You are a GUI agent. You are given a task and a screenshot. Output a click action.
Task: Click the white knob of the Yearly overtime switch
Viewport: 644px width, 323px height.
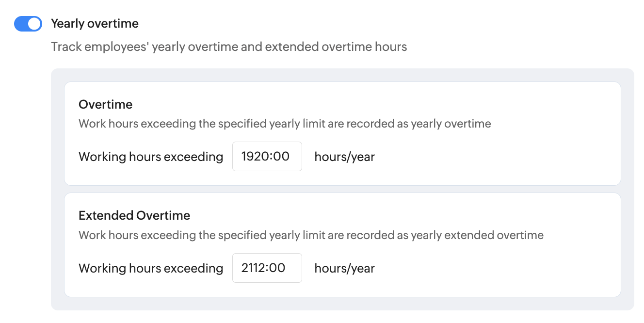tap(34, 23)
